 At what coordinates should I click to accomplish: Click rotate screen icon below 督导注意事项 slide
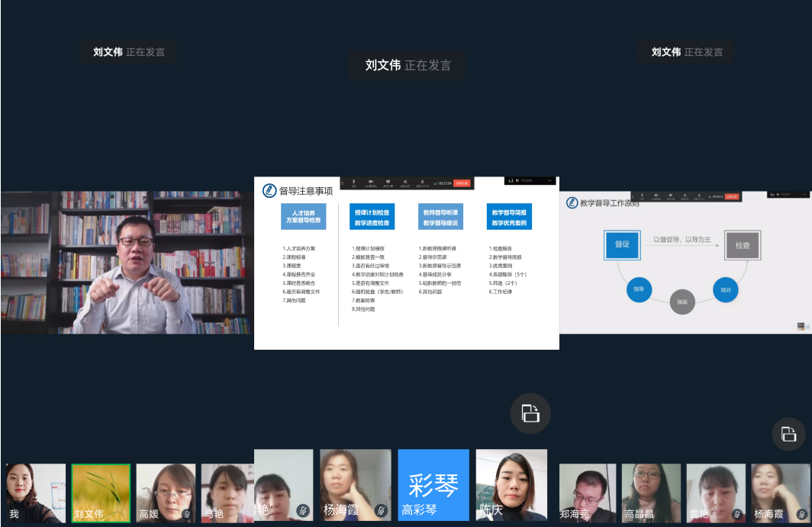[x=530, y=413]
